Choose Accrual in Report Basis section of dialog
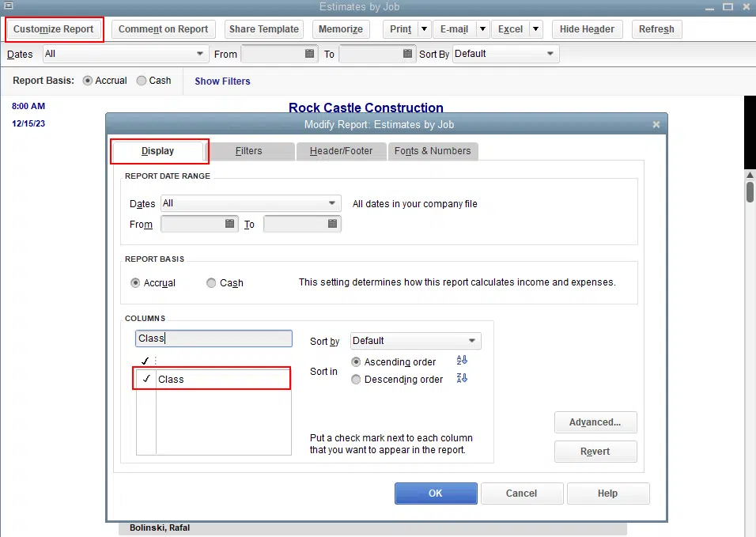This screenshot has width=756, height=537. pos(135,283)
